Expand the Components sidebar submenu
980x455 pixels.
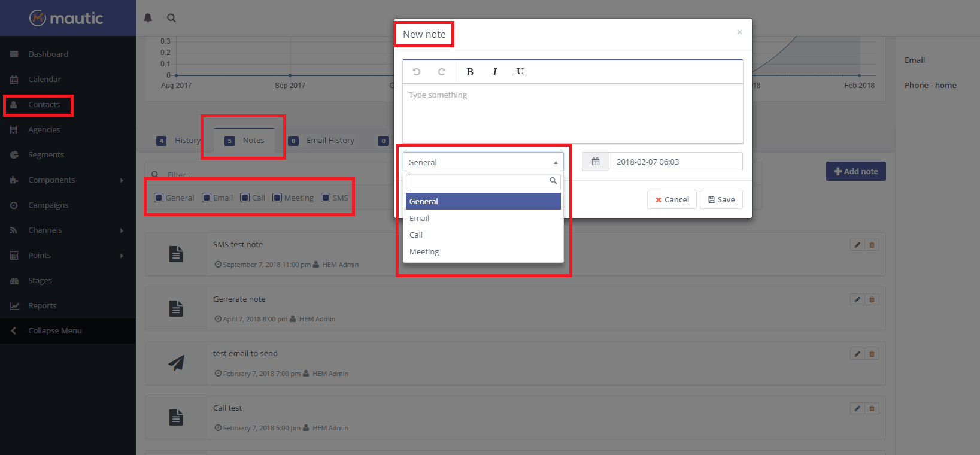(122, 180)
